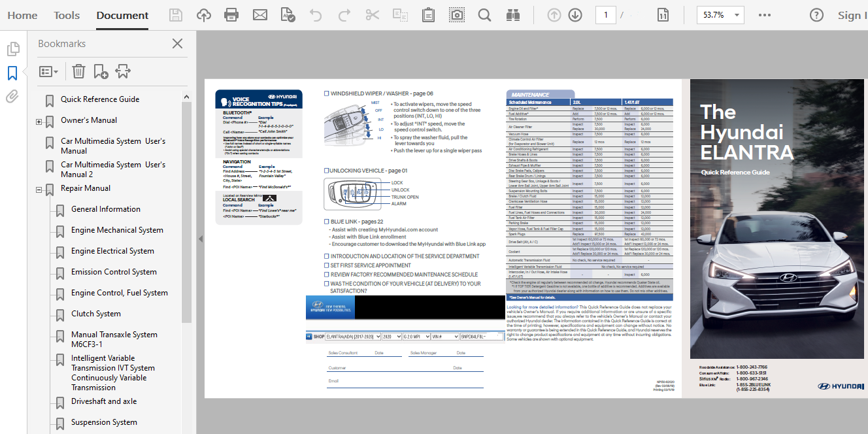Expand the Owner's Manual bookmark

(x=39, y=122)
